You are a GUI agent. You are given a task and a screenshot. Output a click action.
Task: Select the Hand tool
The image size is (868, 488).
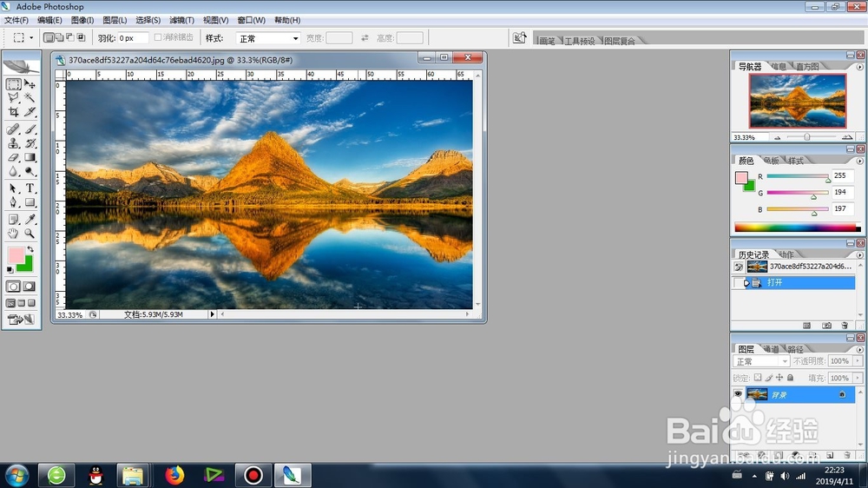pyautogui.click(x=14, y=234)
